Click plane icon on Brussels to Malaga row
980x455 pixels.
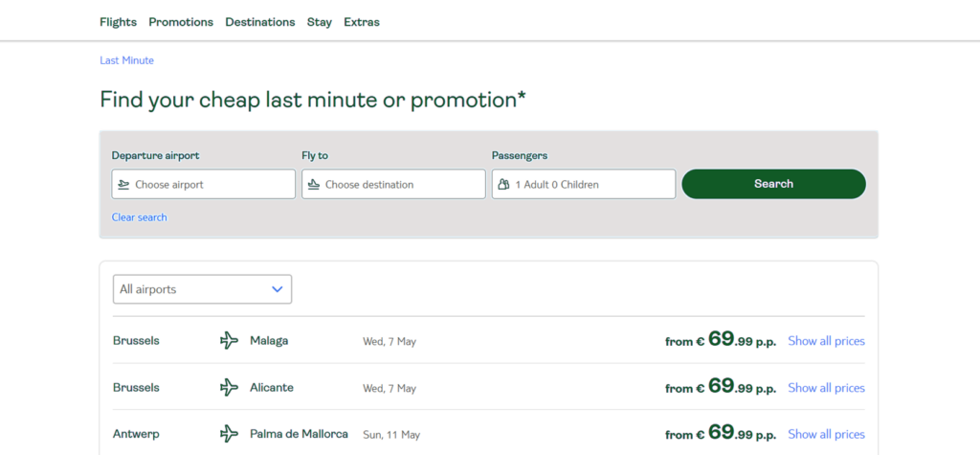[x=229, y=341]
